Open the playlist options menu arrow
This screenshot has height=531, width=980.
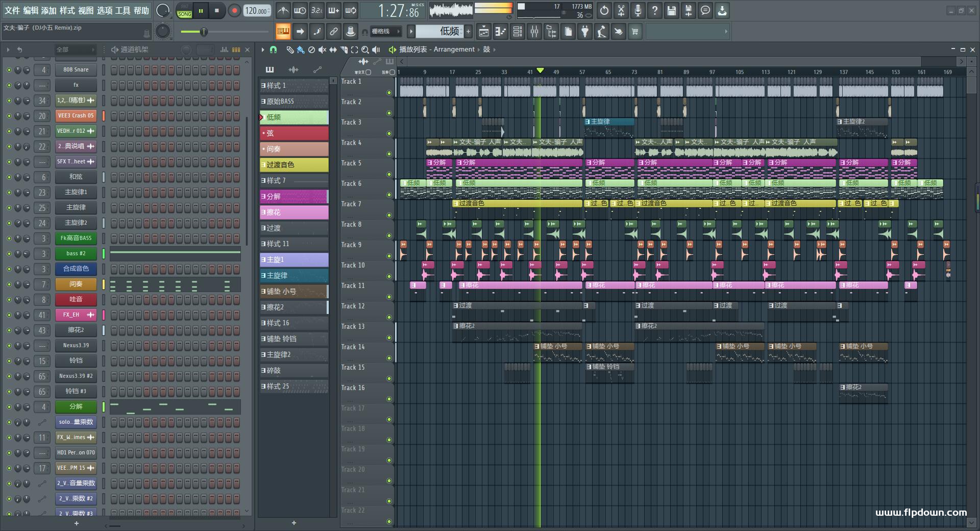(263, 50)
